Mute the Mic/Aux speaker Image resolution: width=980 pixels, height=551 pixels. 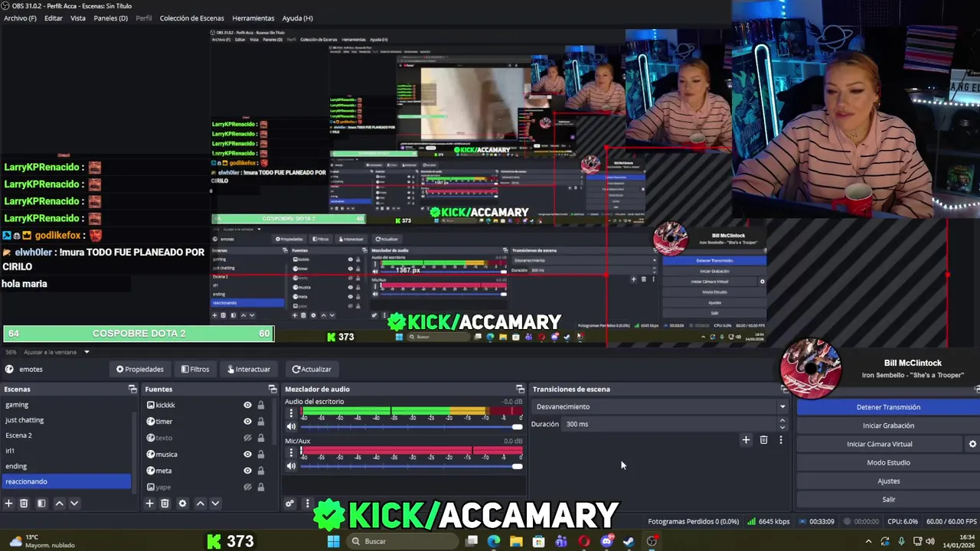291,466
